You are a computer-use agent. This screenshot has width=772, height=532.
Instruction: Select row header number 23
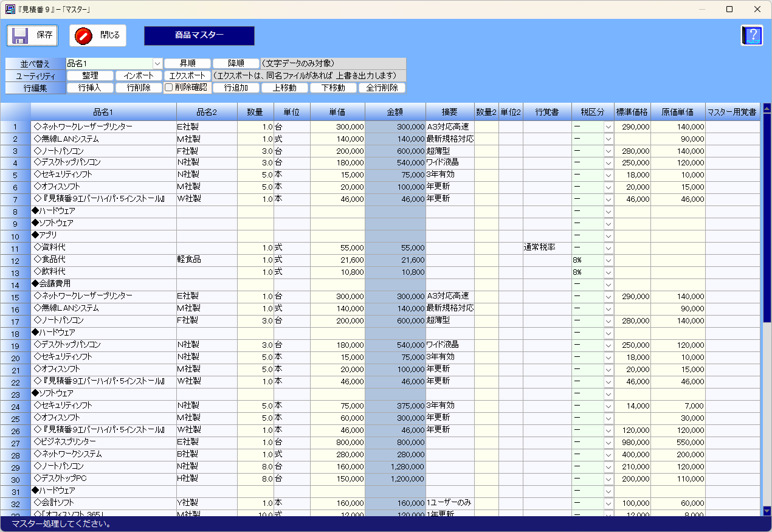pos(15,394)
